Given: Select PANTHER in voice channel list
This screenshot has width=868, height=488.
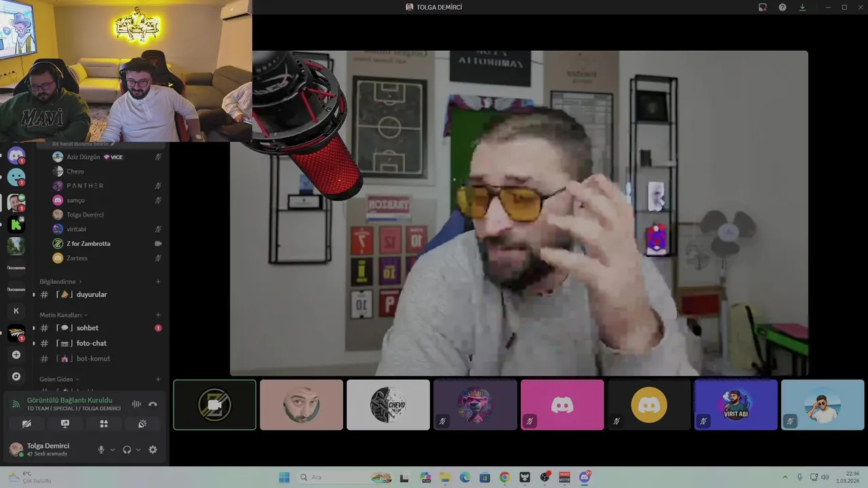Looking at the screenshot, I should tap(107, 186).
